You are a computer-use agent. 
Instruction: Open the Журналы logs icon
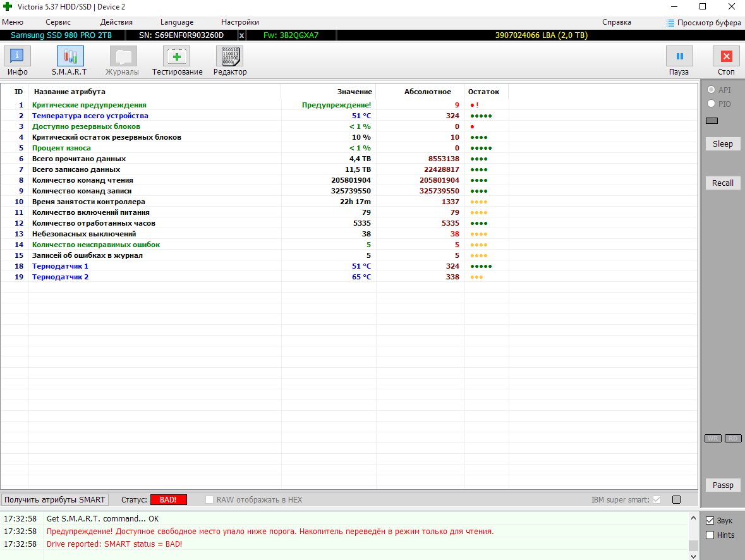pyautogui.click(x=123, y=56)
